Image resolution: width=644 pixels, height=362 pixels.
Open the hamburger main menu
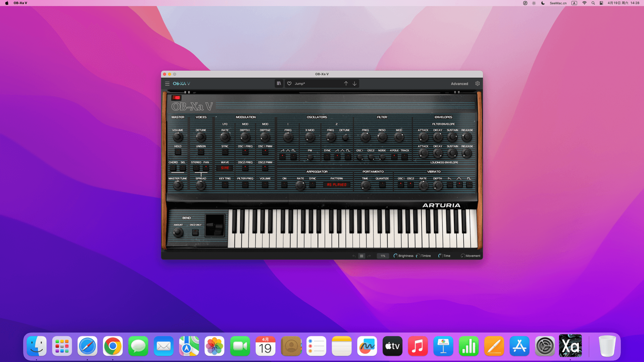[167, 83]
